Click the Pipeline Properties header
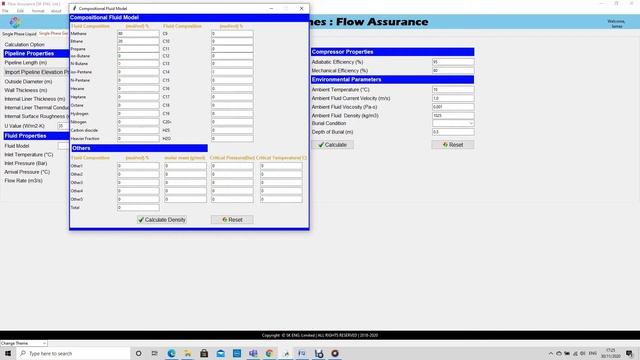The height and width of the screenshot is (360, 640). pos(36,53)
